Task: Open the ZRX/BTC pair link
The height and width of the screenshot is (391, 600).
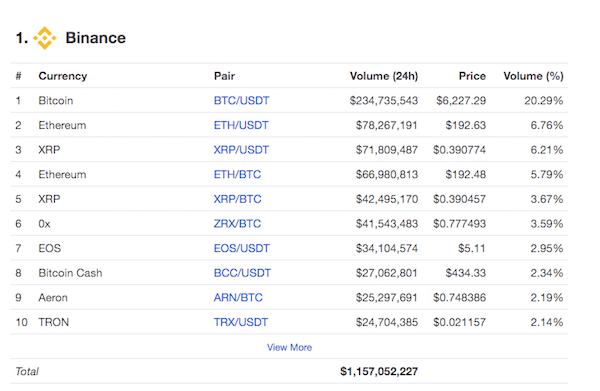Action: [x=237, y=223]
